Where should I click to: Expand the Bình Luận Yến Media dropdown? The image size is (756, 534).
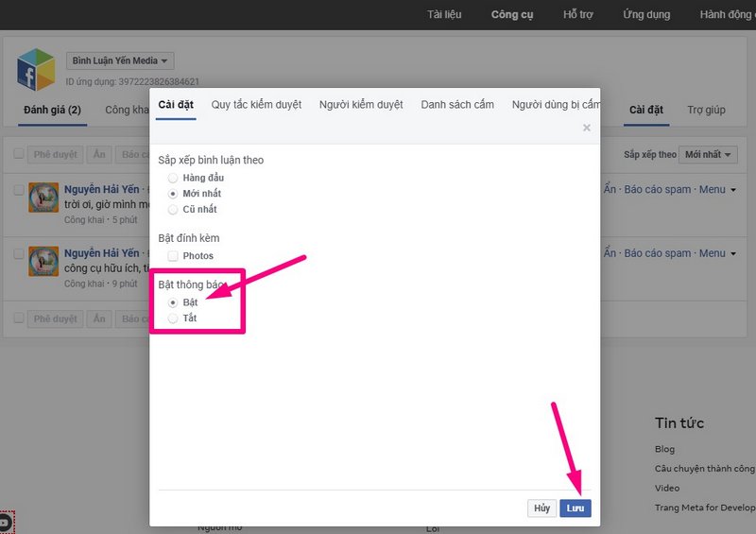(120, 60)
